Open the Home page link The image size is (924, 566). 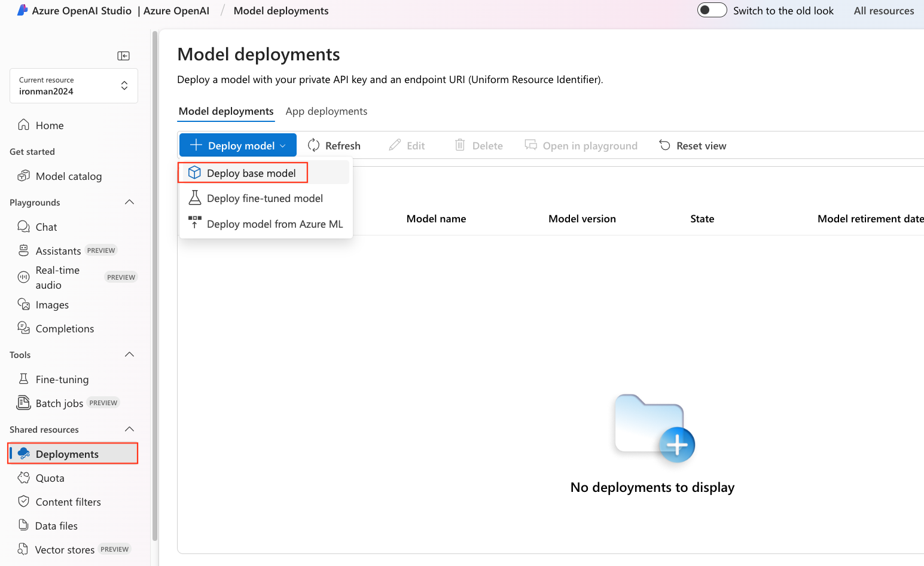pyautogui.click(x=50, y=125)
